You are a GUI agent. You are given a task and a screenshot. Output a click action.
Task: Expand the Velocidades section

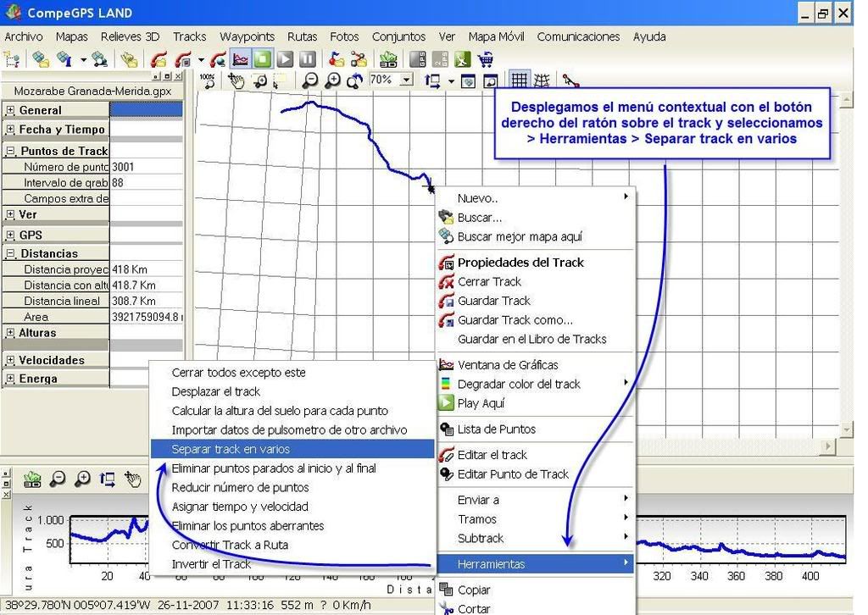coord(10,360)
